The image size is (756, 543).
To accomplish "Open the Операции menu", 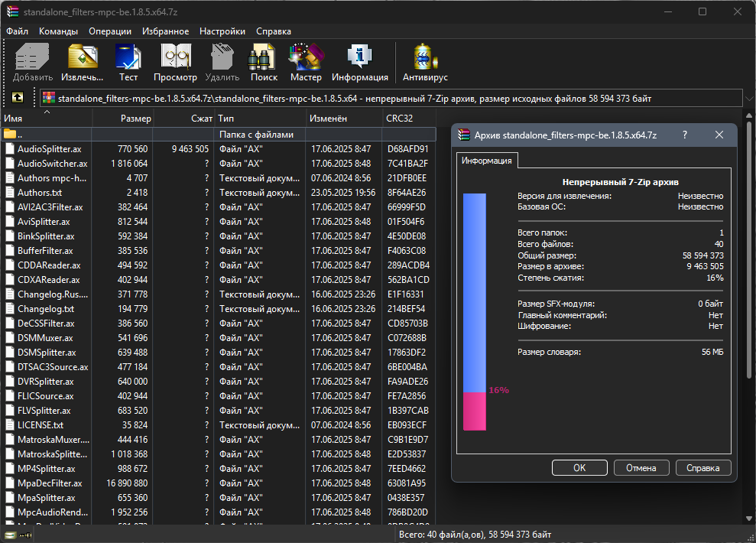I will tap(110, 31).
